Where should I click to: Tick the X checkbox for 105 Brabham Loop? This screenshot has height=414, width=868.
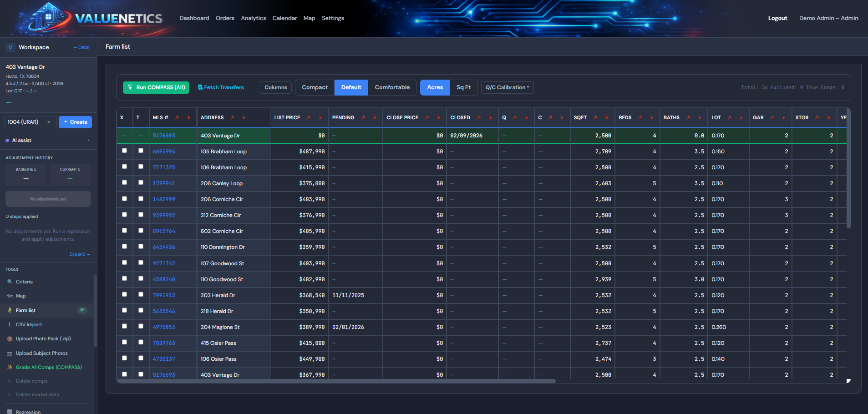click(124, 151)
